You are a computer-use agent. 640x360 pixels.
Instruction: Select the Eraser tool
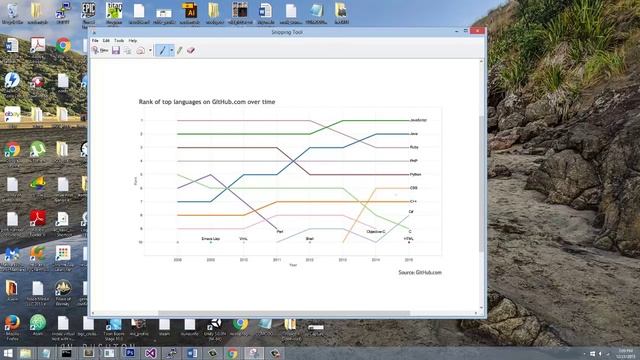pos(191,50)
